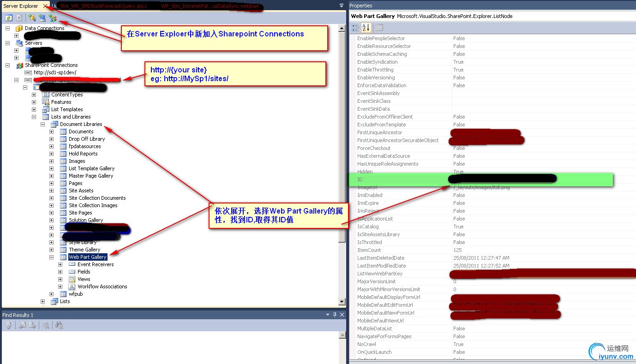Expand the Event Receivers node
The width and height of the screenshot is (636, 364).
60,264
